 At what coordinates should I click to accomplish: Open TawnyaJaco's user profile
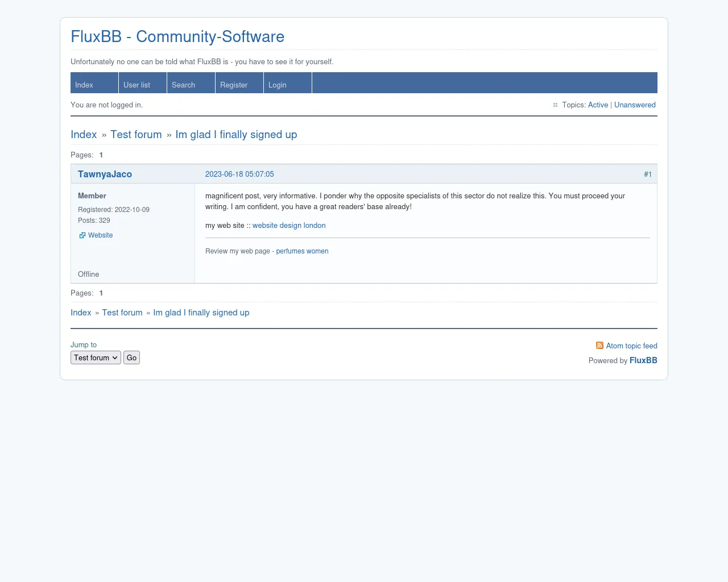(x=105, y=174)
